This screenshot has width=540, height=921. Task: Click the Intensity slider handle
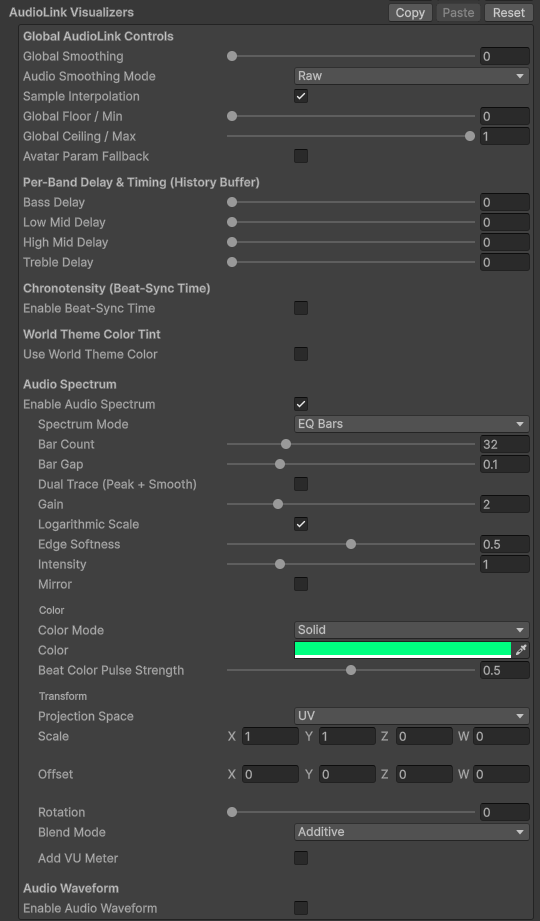[x=280, y=564]
